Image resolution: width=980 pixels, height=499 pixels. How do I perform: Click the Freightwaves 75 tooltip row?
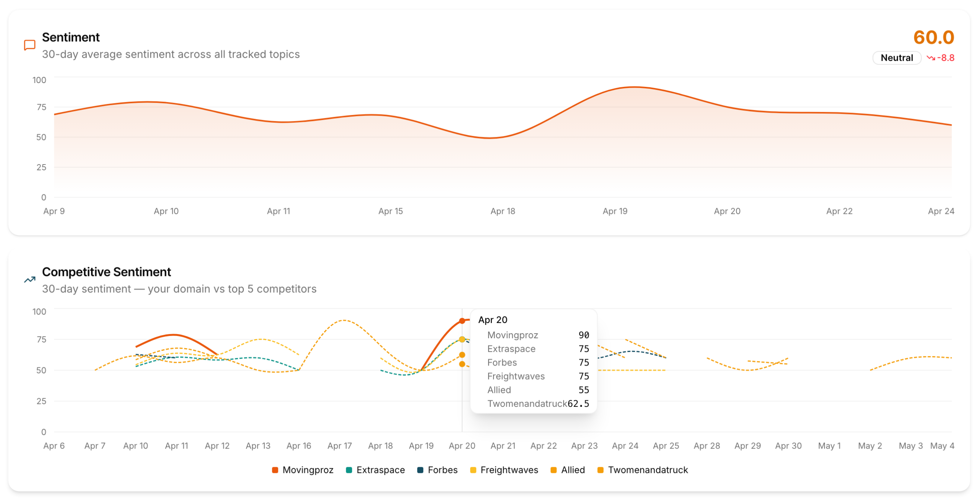point(538,377)
